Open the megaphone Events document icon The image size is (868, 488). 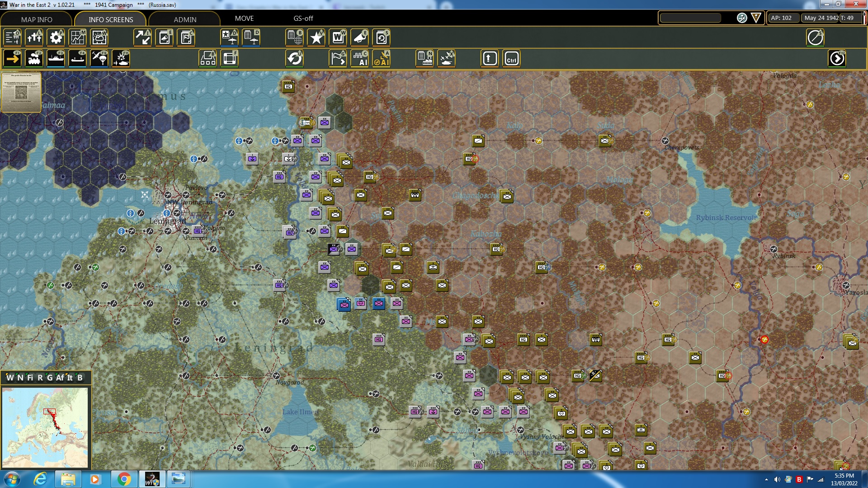point(165,38)
